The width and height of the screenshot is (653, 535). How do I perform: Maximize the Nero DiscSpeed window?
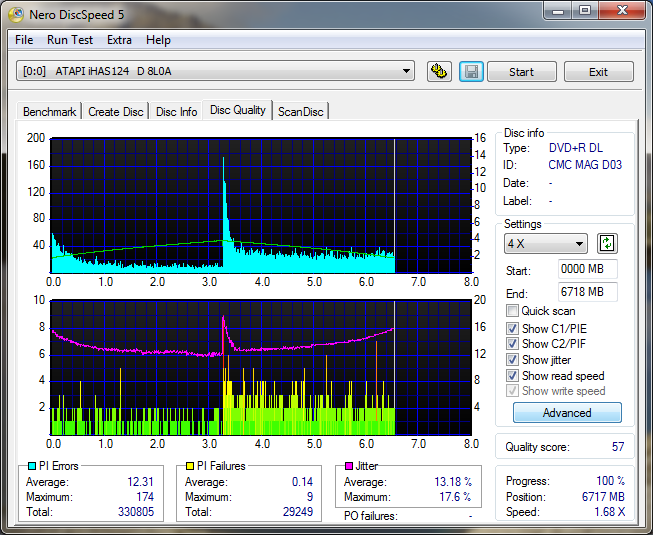(x=585, y=10)
